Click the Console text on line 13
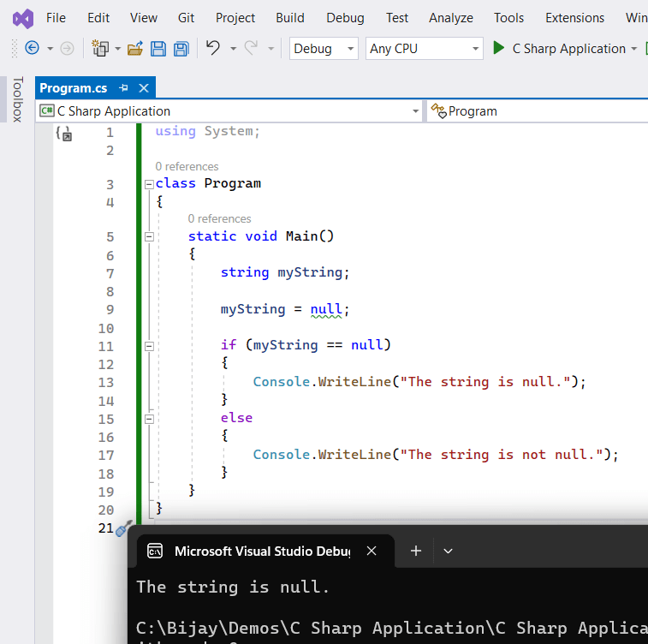Viewport: 648px width, 644px height. click(x=282, y=382)
